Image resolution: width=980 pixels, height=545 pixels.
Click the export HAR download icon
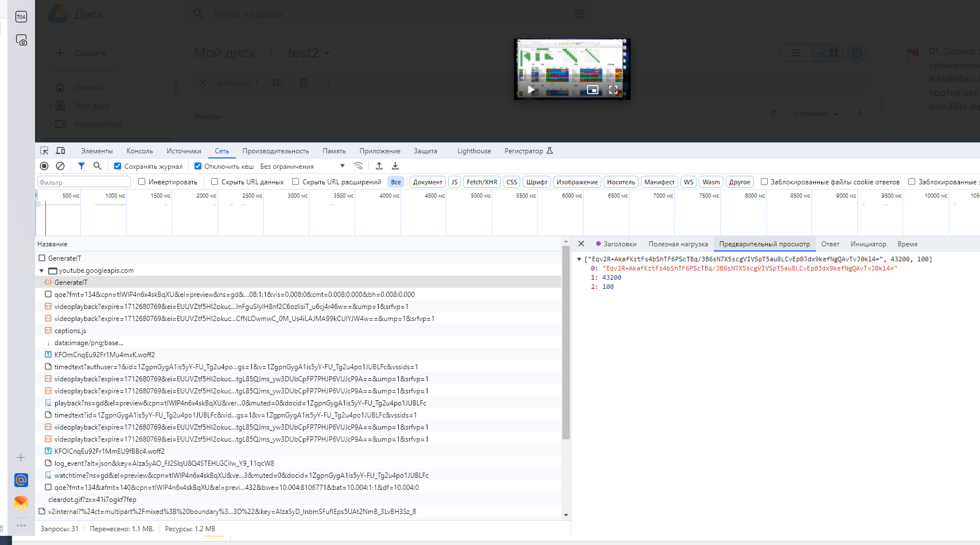(x=395, y=166)
